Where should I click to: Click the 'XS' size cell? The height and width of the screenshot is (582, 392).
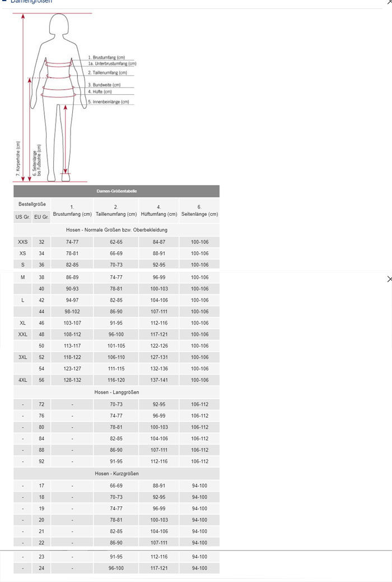(22, 253)
